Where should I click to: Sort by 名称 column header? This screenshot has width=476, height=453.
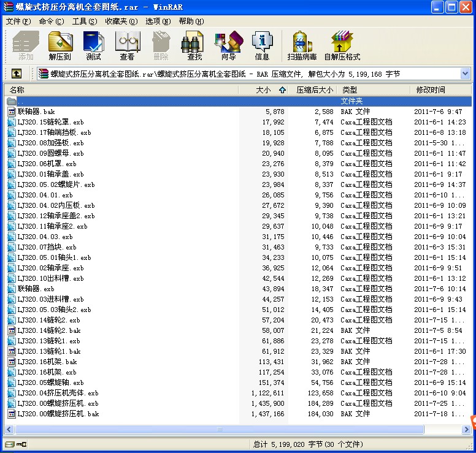point(121,90)
